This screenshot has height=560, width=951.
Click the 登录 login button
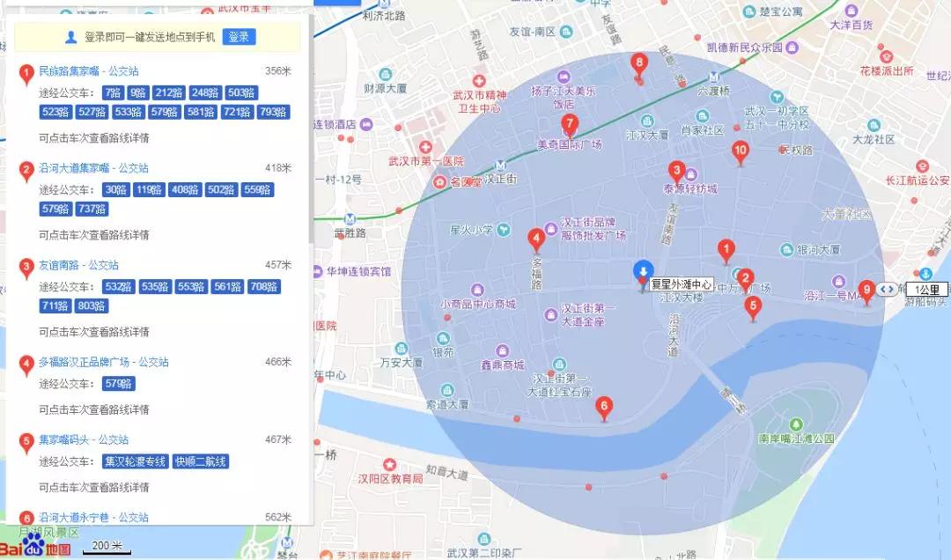point(239,37)
